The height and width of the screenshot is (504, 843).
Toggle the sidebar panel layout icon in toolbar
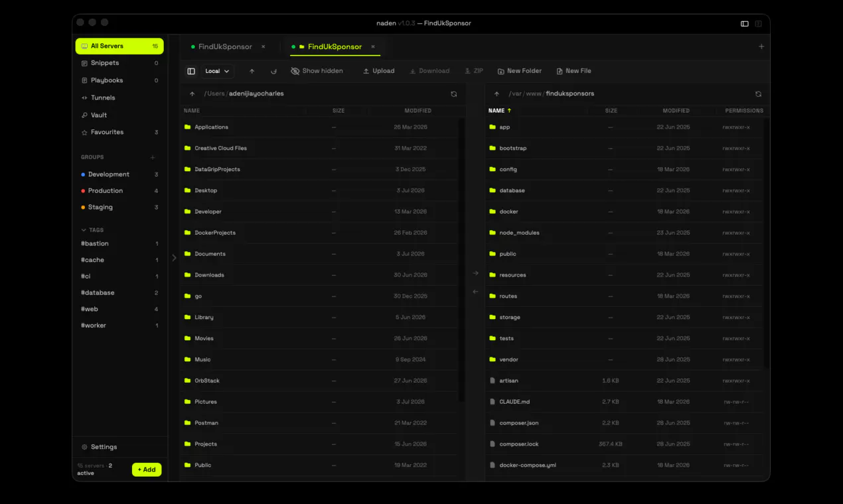click(x=191, y=71)
